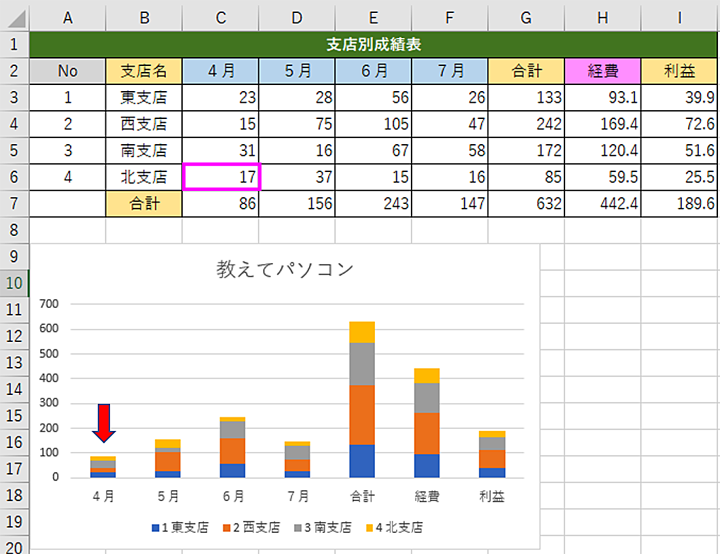Select the 西支店 cell in the table

pos(144,124)
